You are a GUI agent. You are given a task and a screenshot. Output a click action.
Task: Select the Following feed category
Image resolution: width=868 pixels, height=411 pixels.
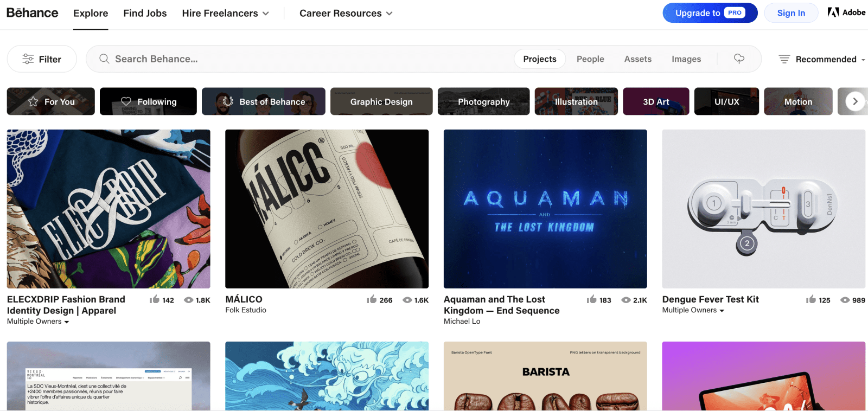(148, 101)
